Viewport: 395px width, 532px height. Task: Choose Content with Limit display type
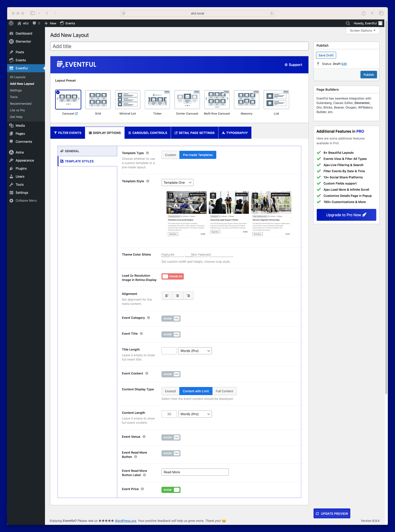point(196,391)
